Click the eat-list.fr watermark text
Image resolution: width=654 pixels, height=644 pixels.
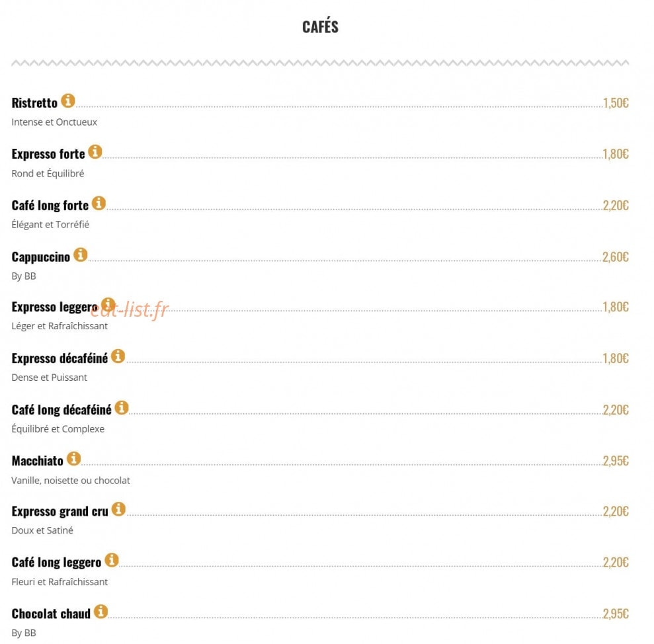point(130,309)
